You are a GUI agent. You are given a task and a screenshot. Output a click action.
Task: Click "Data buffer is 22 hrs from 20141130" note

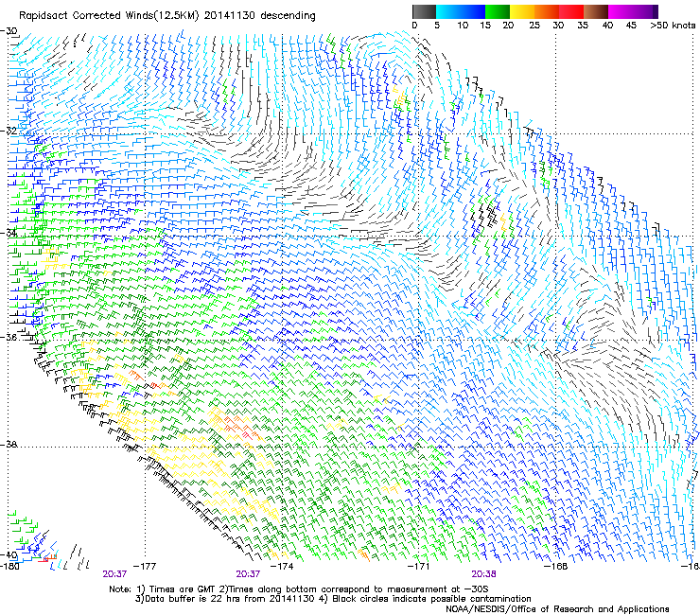[x=230, y=599]
